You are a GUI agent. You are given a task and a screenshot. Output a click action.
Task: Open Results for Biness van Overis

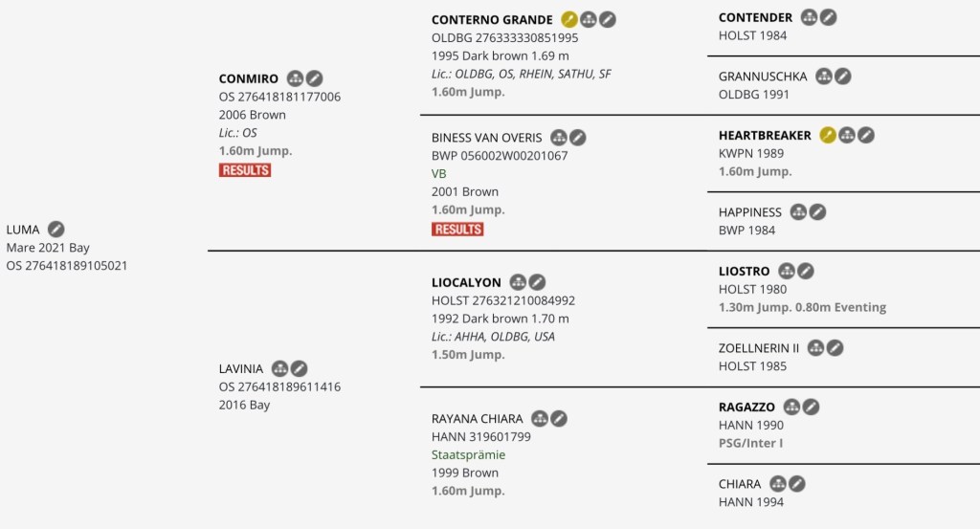coord(457,230)
